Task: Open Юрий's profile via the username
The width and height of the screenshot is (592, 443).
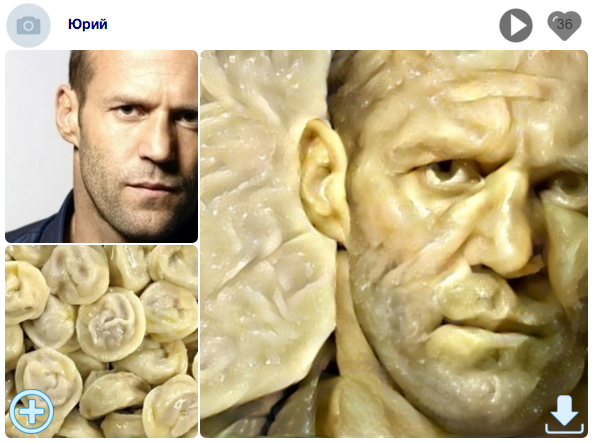Action: pyautogui.click(x=88, y=24)
